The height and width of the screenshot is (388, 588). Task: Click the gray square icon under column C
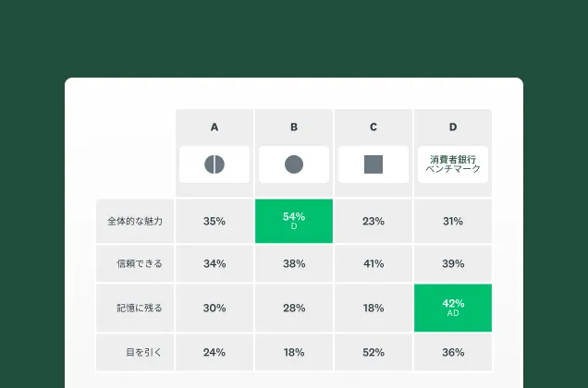pos(374,164)
